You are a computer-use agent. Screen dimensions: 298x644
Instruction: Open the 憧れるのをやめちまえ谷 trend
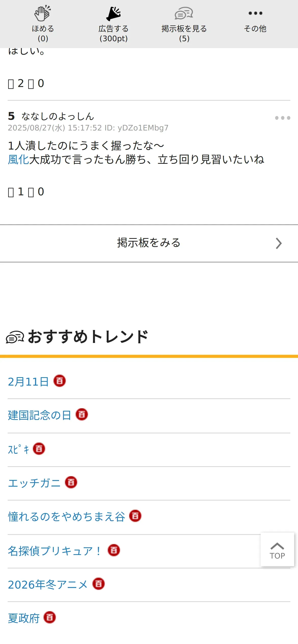(66, 517)
